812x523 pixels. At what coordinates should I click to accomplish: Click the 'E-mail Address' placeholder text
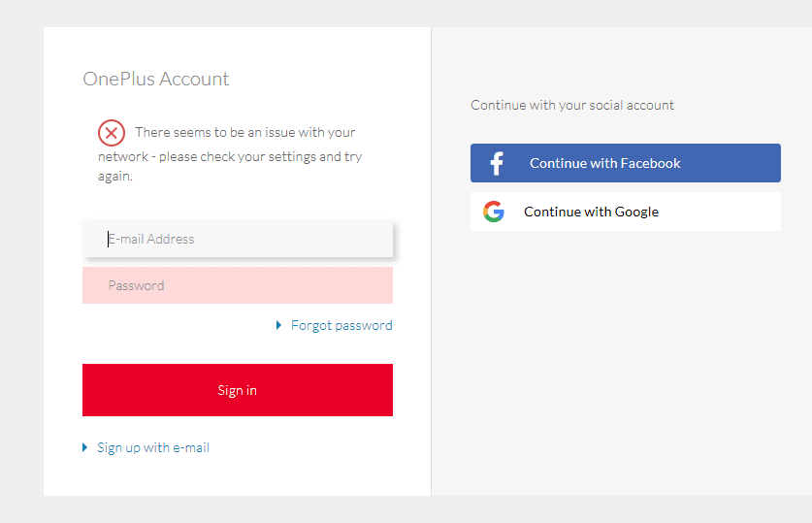point(151,239)
